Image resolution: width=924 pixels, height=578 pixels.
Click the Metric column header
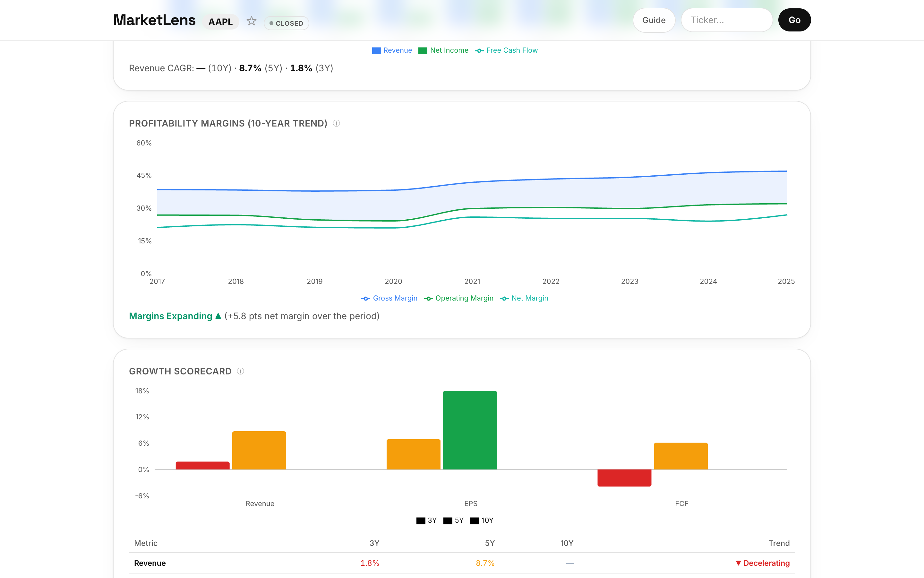pyautogui.click(x=146, y=543)
